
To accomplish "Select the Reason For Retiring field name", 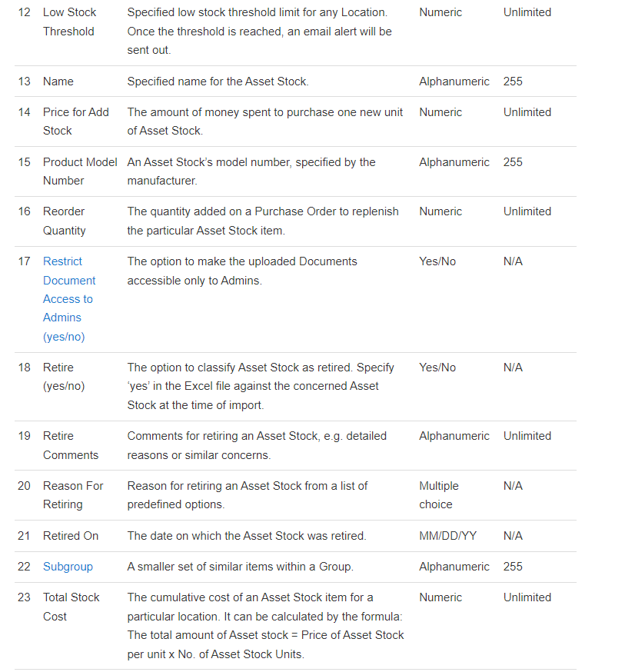I will [x=73, y=495].
